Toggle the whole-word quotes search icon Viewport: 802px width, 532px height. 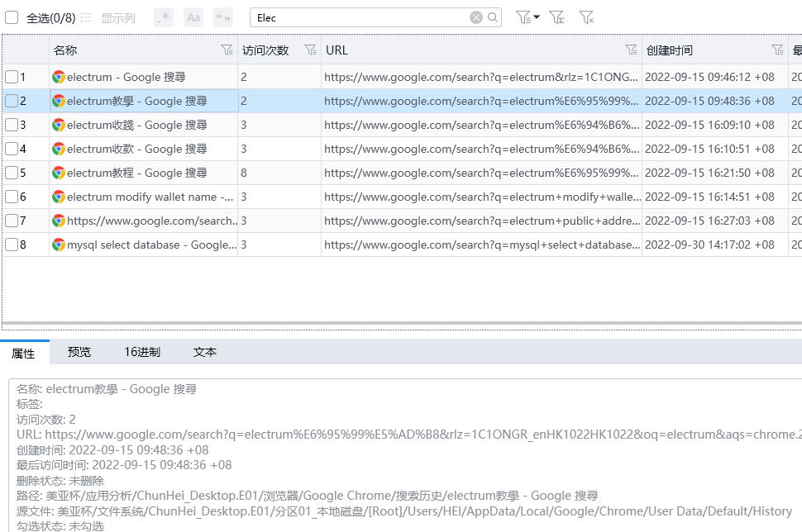[223, 17]
